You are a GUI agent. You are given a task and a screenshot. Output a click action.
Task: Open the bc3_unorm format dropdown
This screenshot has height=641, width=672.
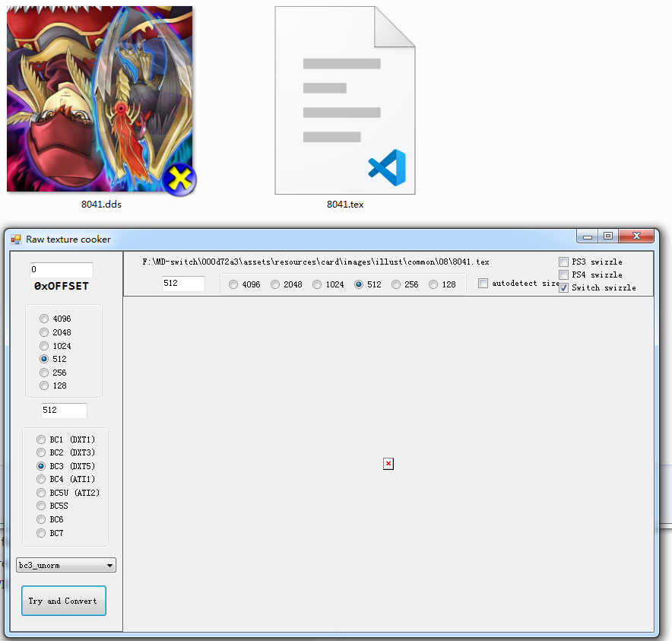[109, 565]
